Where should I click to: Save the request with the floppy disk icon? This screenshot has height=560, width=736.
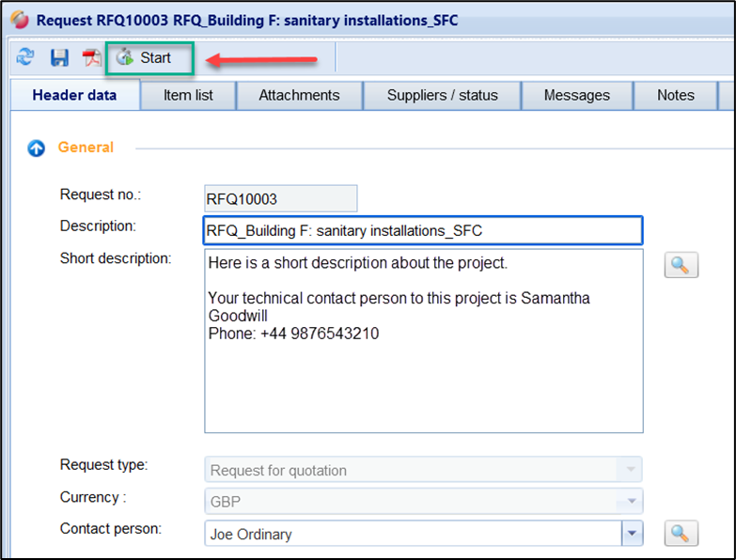[x=59, y=58]
